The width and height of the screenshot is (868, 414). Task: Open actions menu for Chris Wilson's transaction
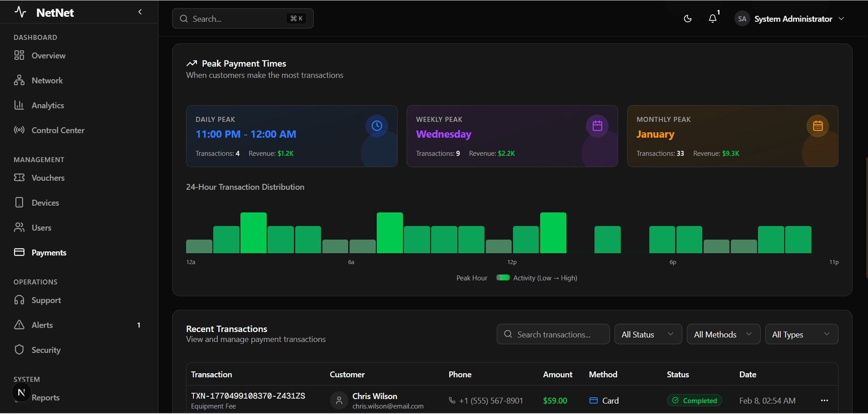pyautogui.click(x=825, y=400)
